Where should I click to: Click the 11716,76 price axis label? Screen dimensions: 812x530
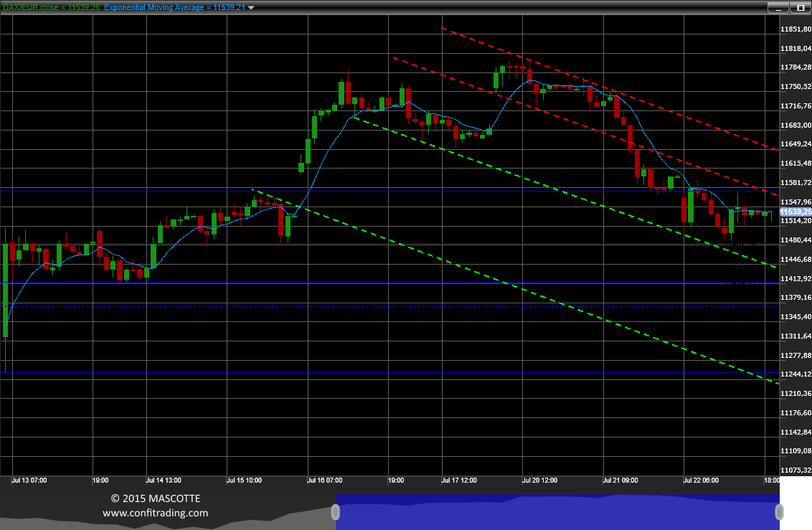coord(796,106)
